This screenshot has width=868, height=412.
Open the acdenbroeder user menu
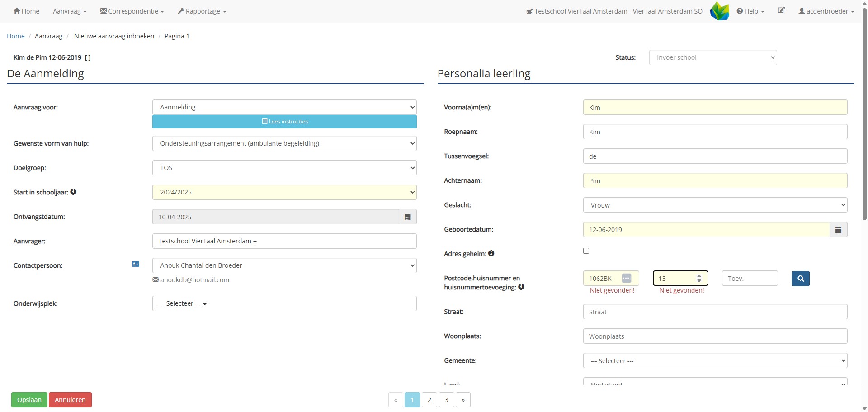coord(826,11)
